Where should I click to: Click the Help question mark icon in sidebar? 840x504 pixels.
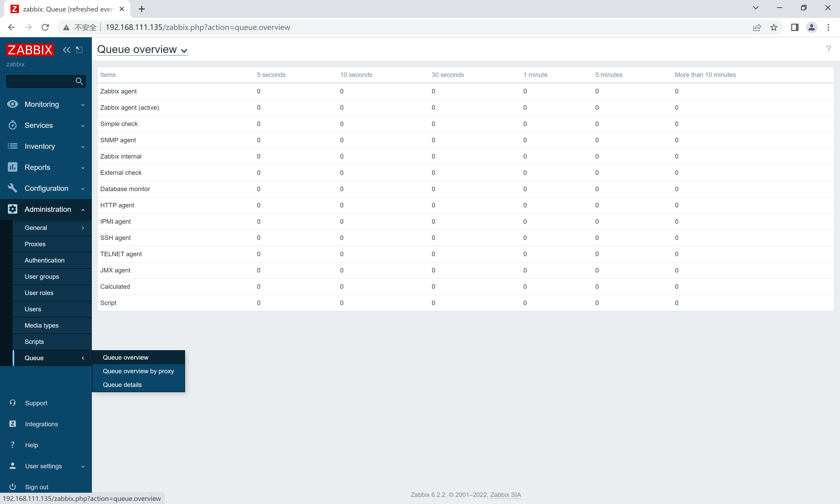click(x=13, y=445)
